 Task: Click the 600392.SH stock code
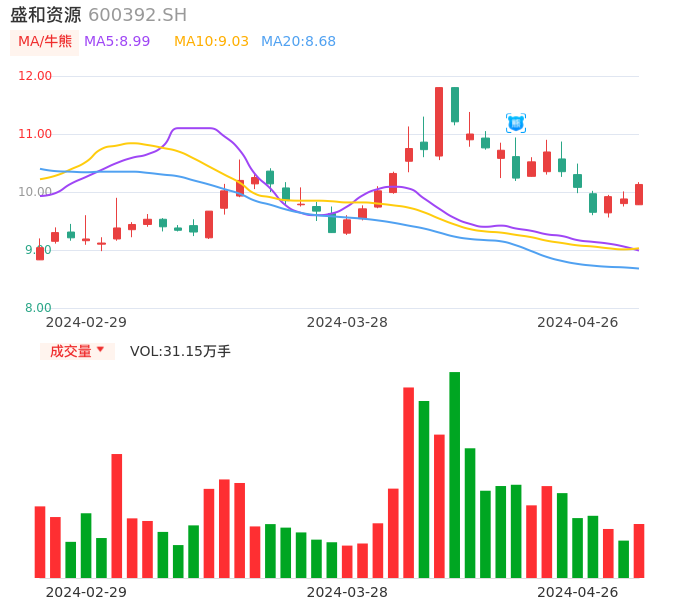(137, 15)
